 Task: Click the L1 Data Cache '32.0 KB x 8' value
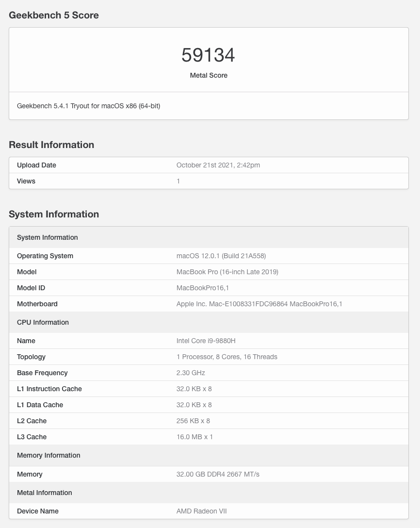tap(194, 405)
